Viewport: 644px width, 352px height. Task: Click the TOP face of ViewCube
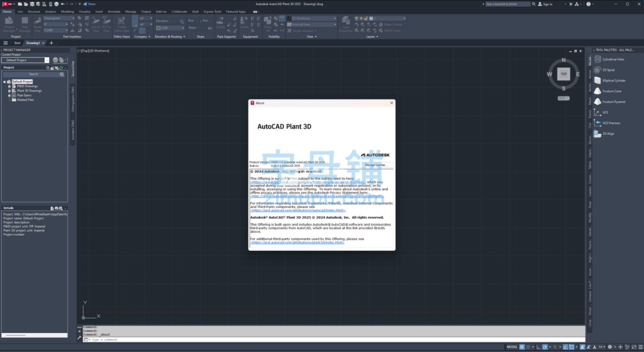pyautogui.click(x=563, y=74)
